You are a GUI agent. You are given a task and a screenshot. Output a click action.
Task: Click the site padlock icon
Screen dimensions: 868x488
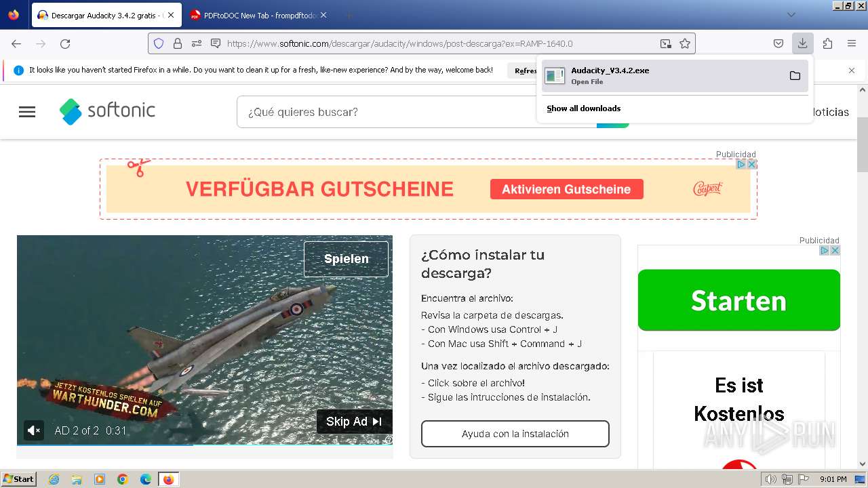tap(178, 43)
